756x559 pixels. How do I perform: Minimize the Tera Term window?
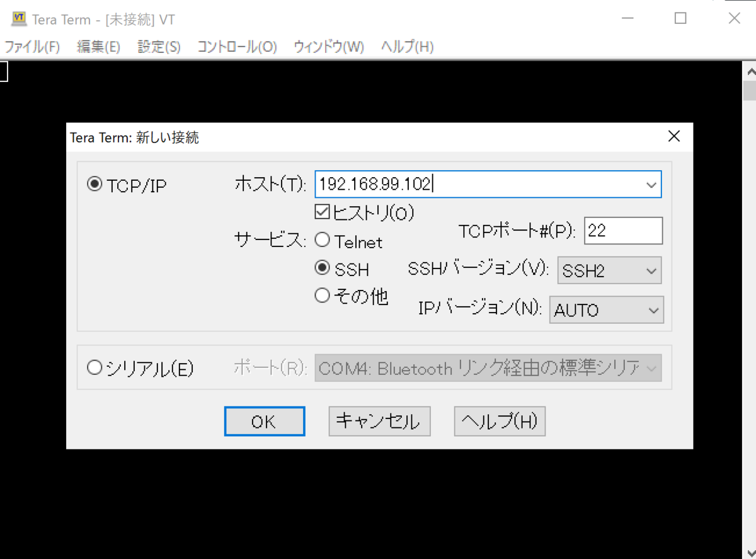coord(626,18)
